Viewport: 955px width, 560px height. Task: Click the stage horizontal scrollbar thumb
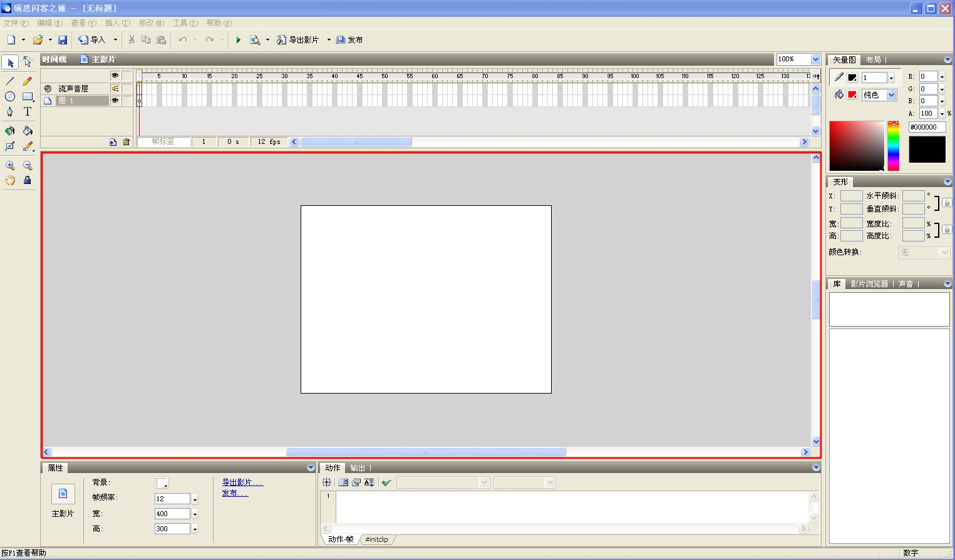tap(426, 452)
